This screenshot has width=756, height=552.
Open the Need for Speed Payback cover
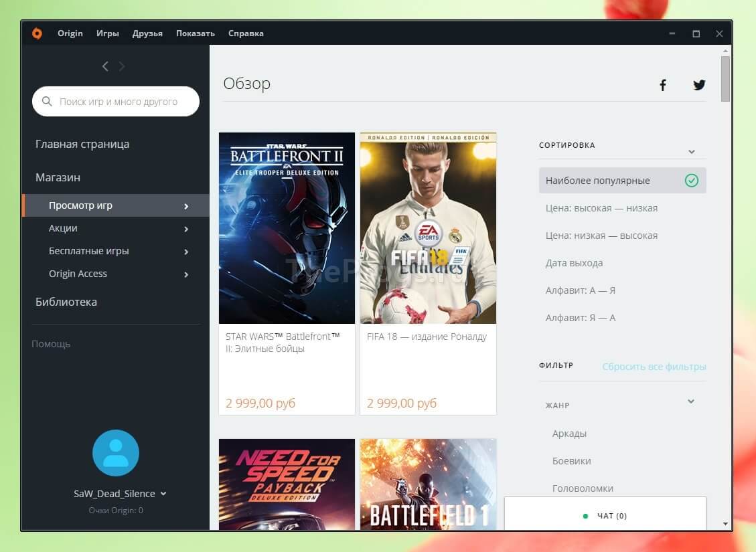pos(287,484)
